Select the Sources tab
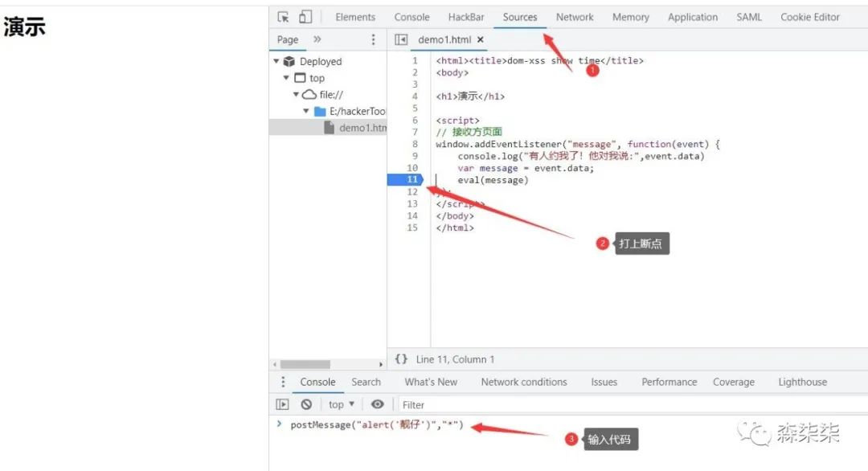Image resolution: width=868 pixels, height=471 pixels. point(520,17)
